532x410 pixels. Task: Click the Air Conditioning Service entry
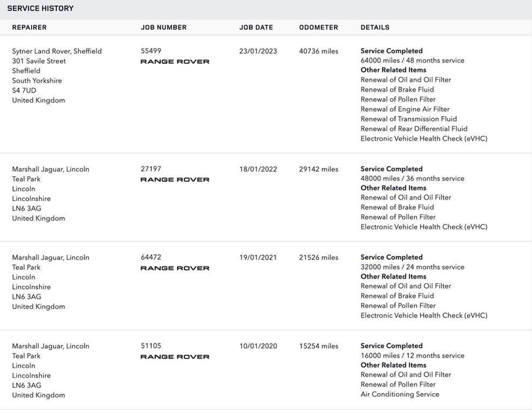400,394
